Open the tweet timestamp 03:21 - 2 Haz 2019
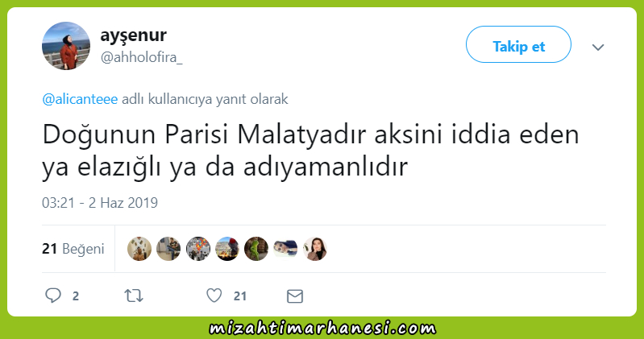644x339 pixels. coord(100,203)
